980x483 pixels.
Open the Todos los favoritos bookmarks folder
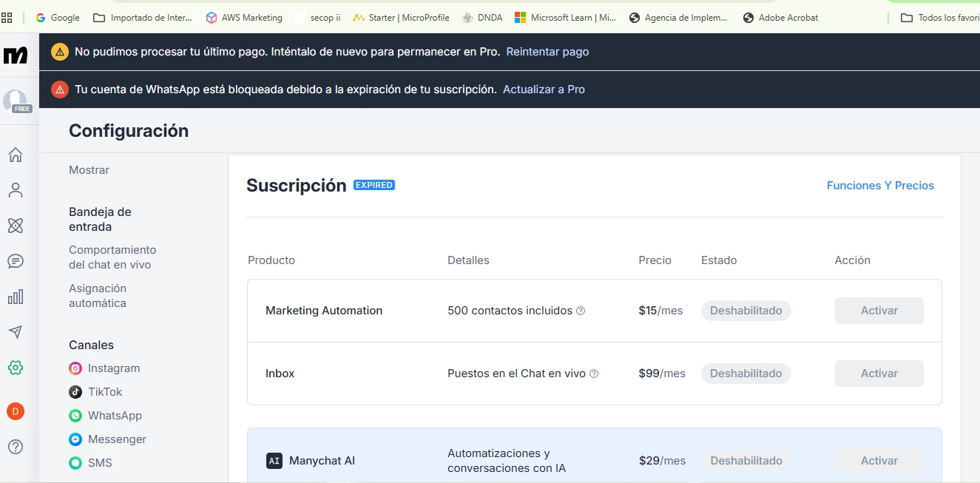click(941, 18)
